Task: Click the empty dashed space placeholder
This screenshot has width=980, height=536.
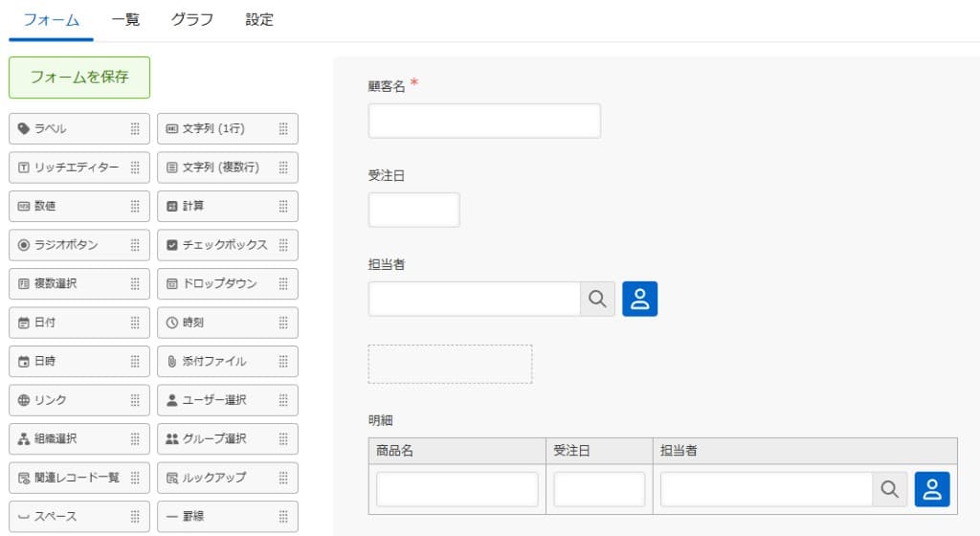Action: click(450, 365)
